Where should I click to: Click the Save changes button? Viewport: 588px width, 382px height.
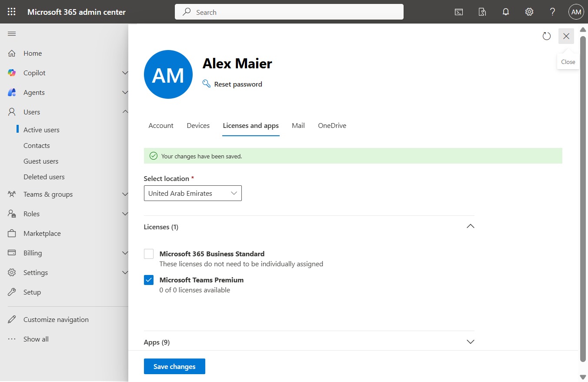(174, 366)
